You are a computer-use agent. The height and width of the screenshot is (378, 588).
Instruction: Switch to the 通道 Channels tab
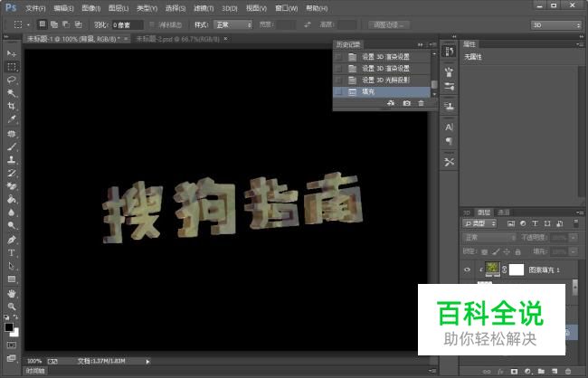pyautogui.click(x=503, y=213)
